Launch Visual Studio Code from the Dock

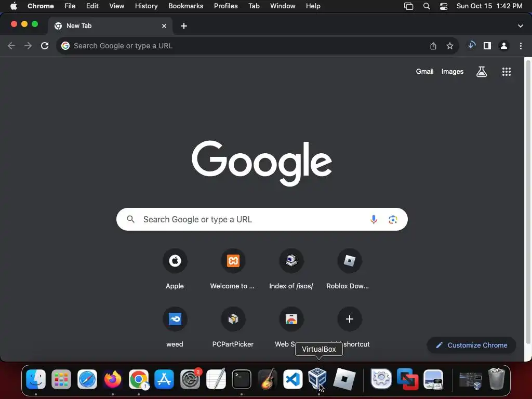pos(293,379)
